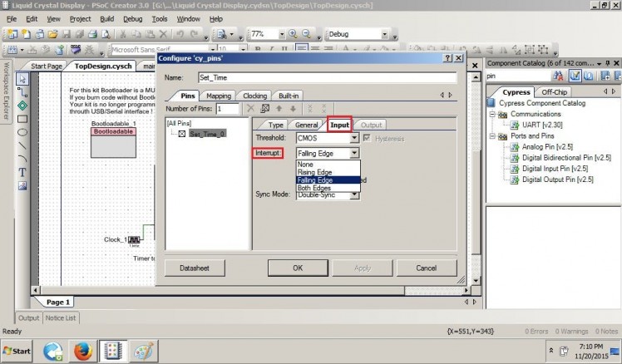Click the Print Preview toolbar icon
Screen dimensions: 622x364
(x=106, y=34)
